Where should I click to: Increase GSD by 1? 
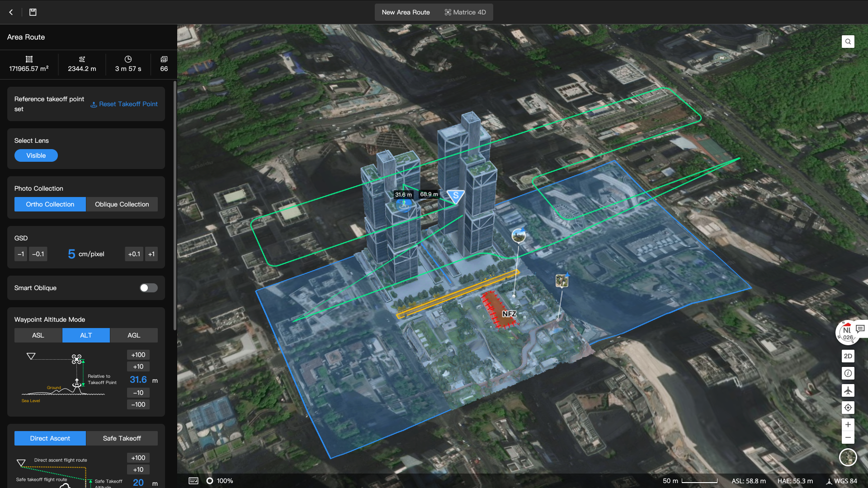point(151,254)
